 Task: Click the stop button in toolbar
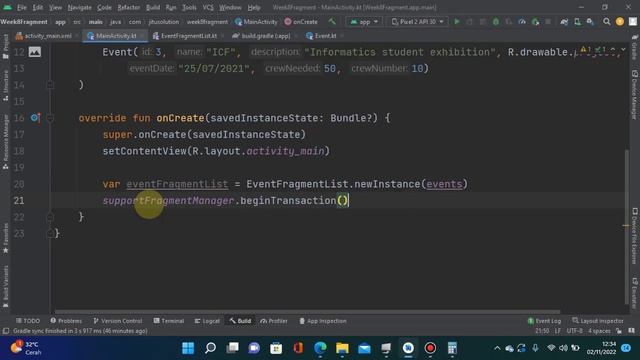click(x=548, y=22)
